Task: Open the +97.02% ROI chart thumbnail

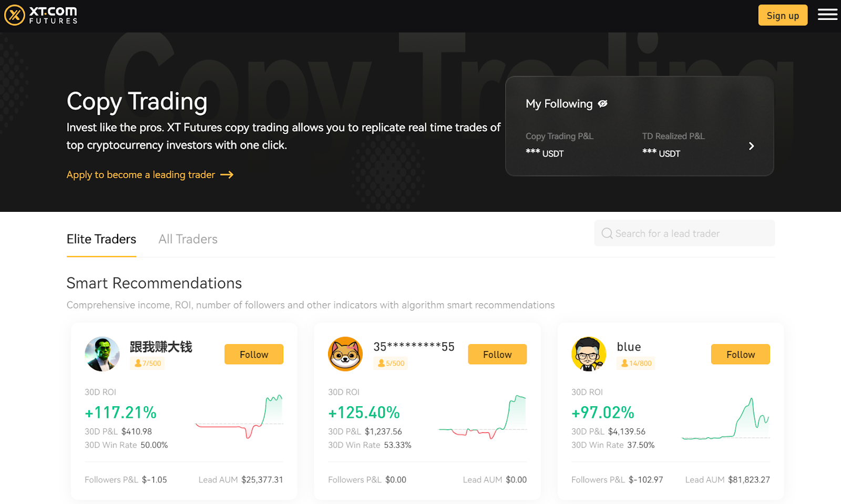Action: [x=726, y=419]
